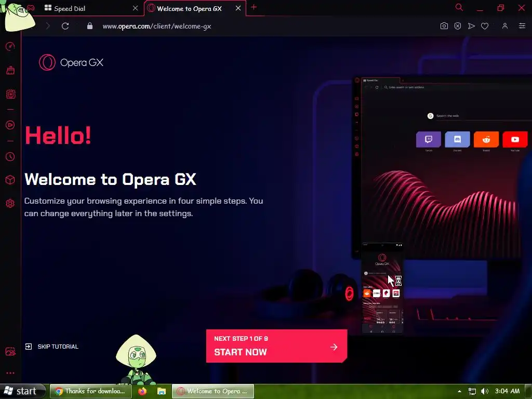Viewport: 532px width, 399px height.
Task: Click the 3:04 AM system clock
Action: coord(507,391)
